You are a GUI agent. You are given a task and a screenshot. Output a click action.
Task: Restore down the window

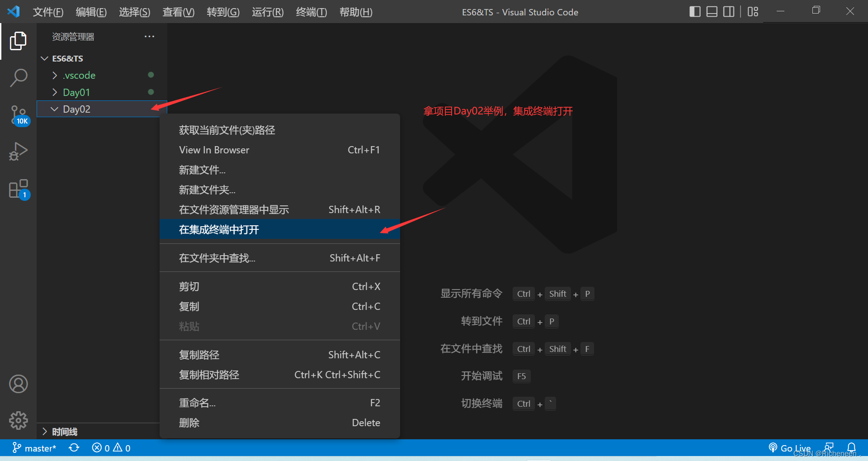[x=816, y=11]
